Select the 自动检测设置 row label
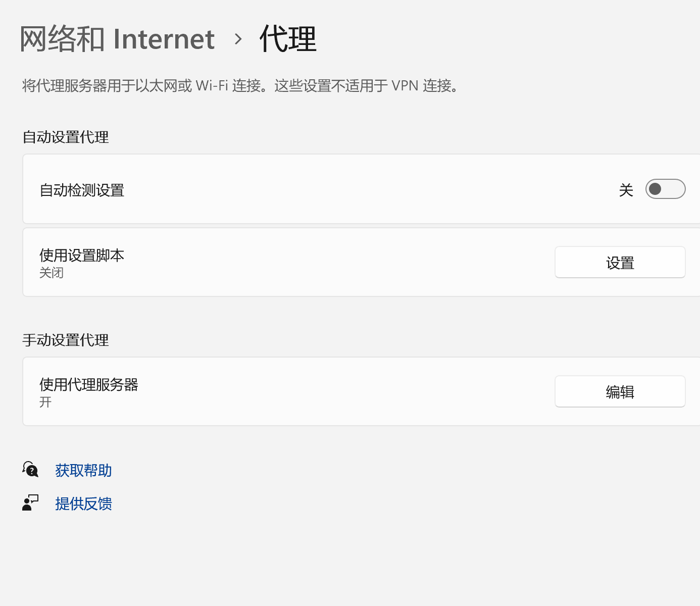 [82, 190]
